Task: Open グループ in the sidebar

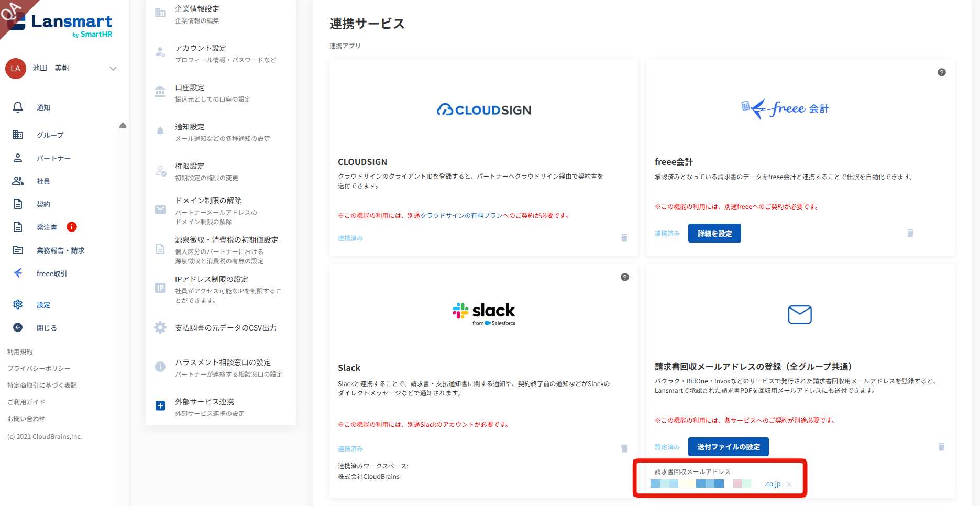Action: click(x=50, y=135)
